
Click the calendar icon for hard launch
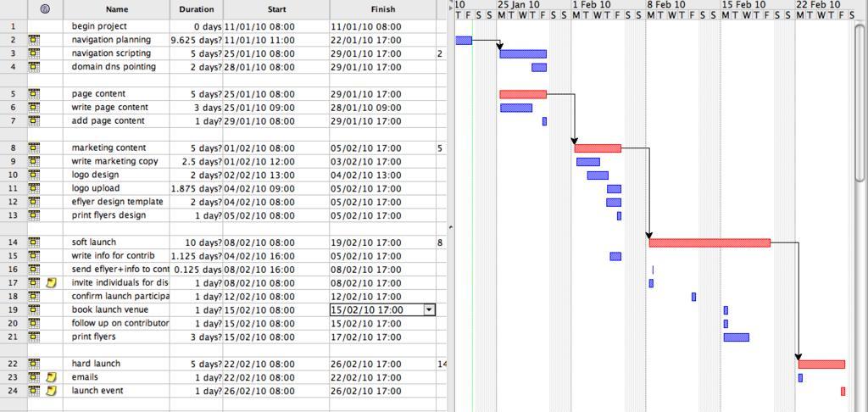click(x=34, y=364)
